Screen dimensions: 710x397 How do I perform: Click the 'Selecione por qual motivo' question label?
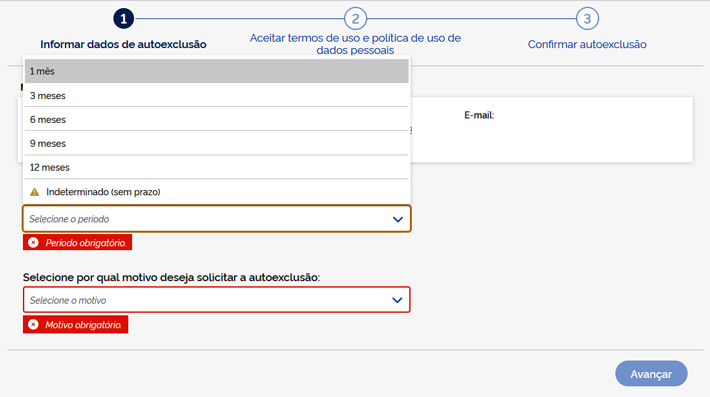coord(171,277)
